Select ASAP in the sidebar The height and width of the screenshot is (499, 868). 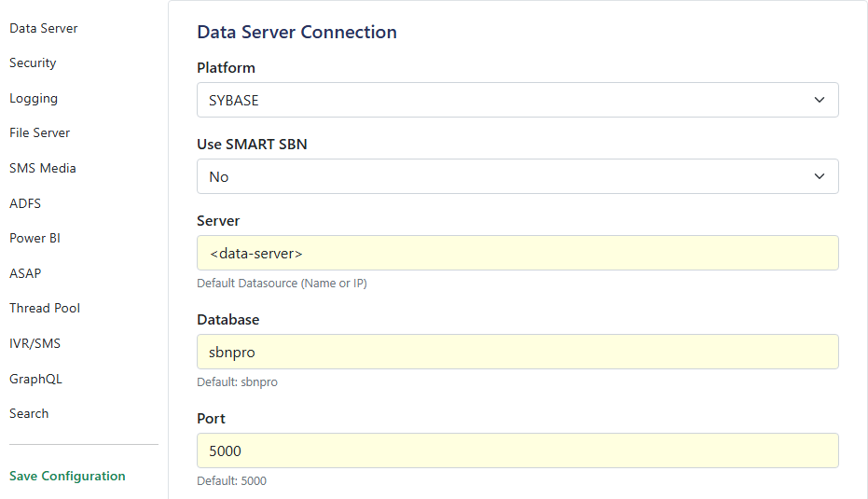[x=25, y=273]
